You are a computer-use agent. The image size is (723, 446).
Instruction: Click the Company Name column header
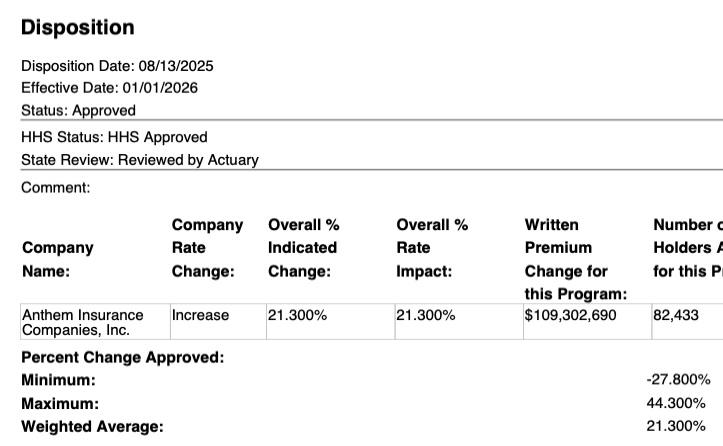pos(57,259)
